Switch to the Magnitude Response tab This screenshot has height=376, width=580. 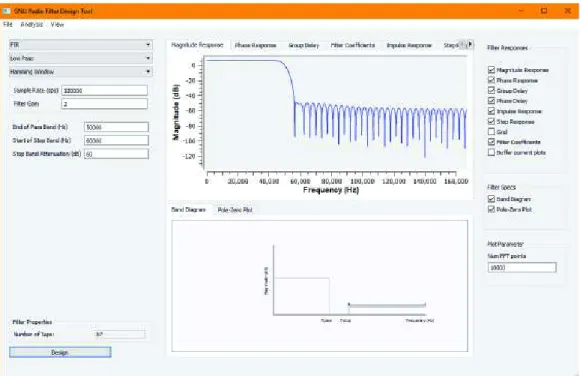(197, 45)
